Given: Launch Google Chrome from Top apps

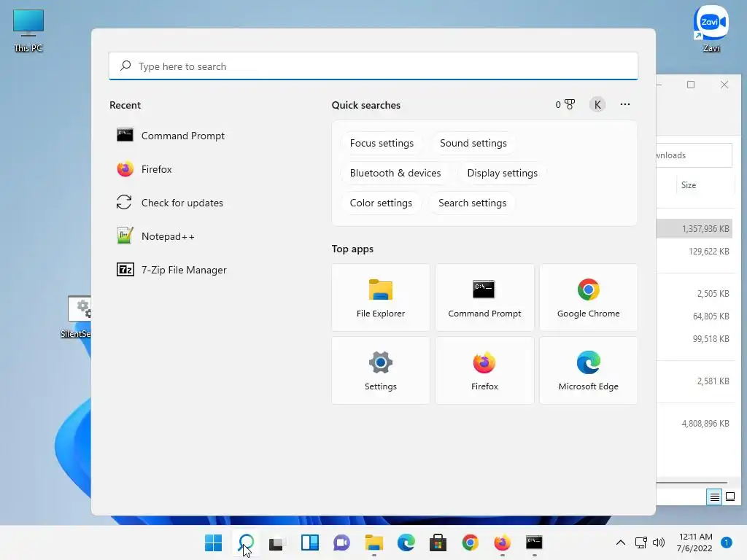Looking at the screenshot, I should 589,297.
